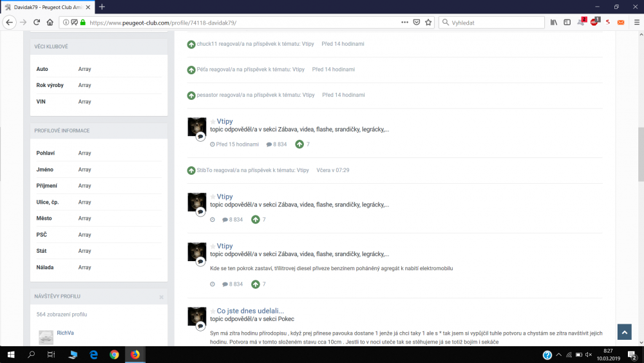This screenshot has width=644, height=363.
Task: Click the page vertical scrollbar
Action: click(x=641, y=154)
